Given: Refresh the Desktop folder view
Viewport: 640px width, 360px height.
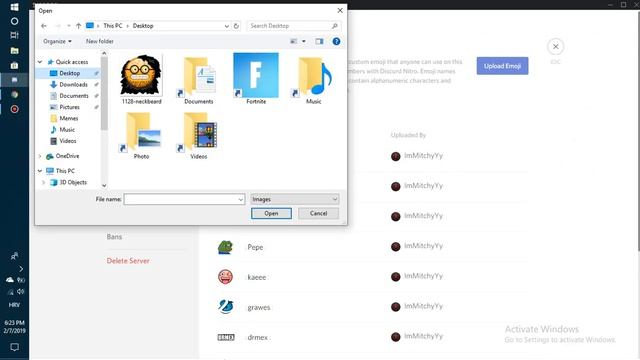Looking at the screenshot, I should point(236,26).
